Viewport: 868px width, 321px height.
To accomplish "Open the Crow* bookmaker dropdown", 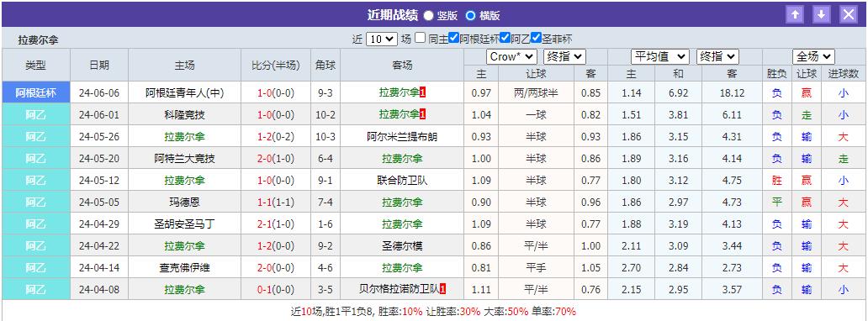I will [511, 56].
